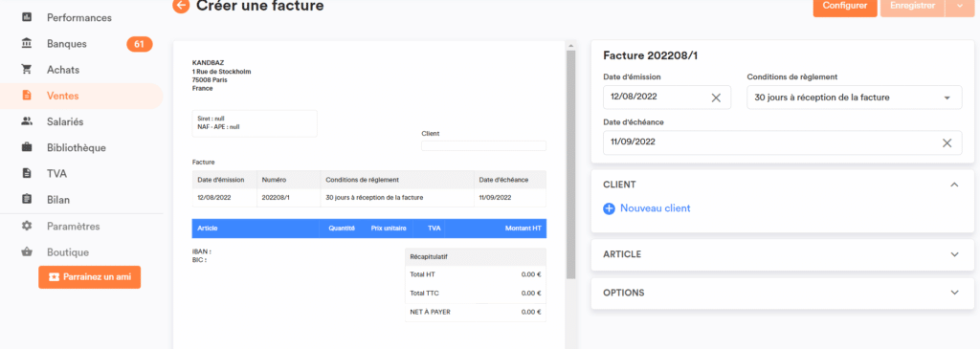Click the Date d'échéance input field

tap(783, 142)
